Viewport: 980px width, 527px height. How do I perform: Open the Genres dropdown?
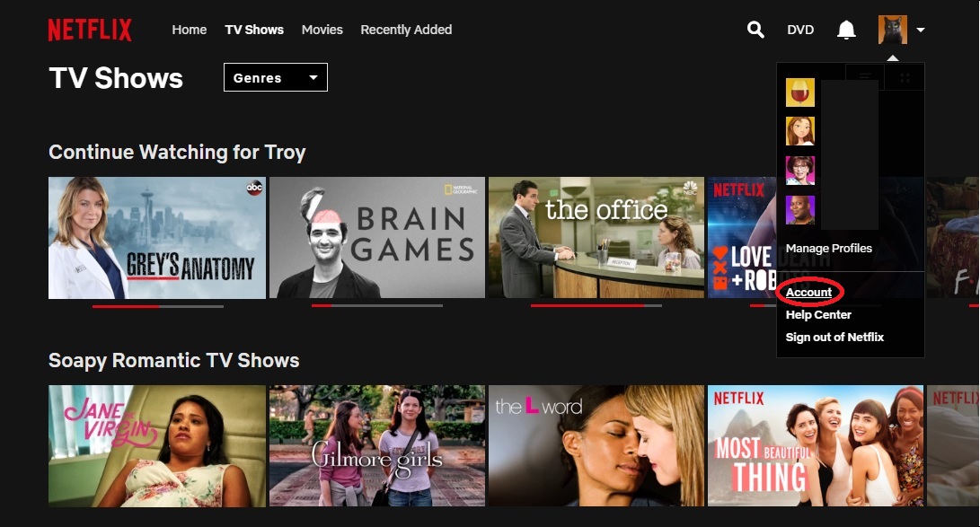[275, 77]
